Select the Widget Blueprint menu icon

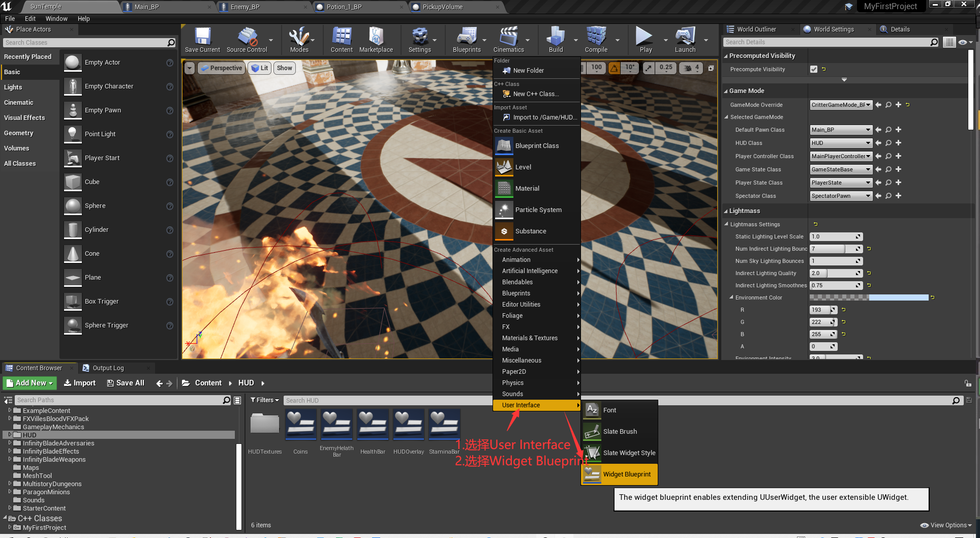(x=592, y=474)
